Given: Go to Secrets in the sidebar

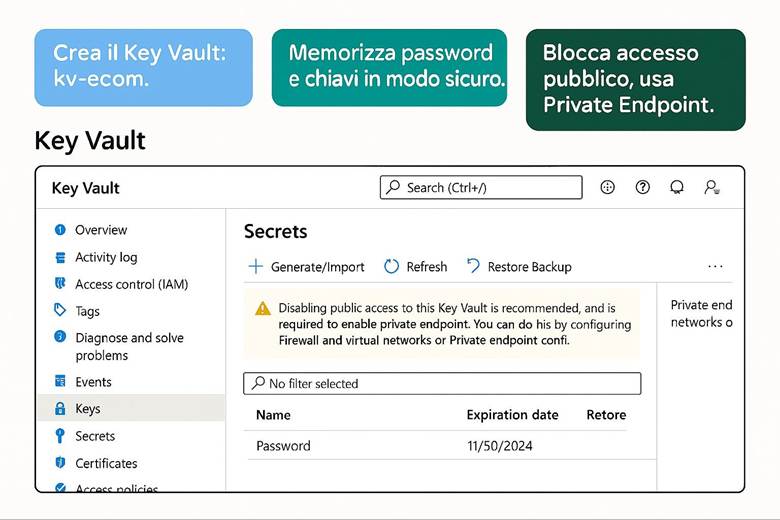Looking at the screenshot, I should (x=95, y=436).
